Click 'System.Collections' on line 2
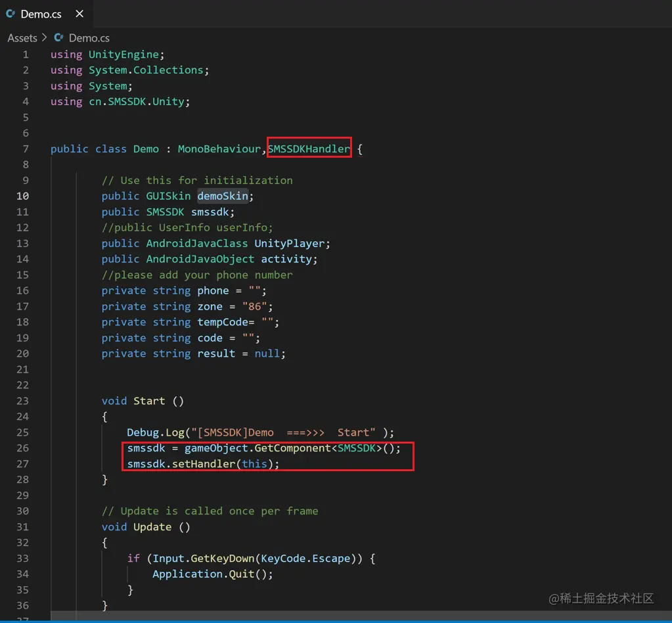The width and height of the screenshot is (672, 623). [146, 70]
